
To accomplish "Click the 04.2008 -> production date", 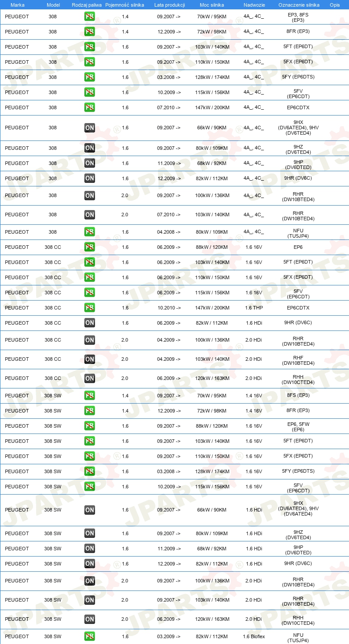I will (x=169, y=232).
